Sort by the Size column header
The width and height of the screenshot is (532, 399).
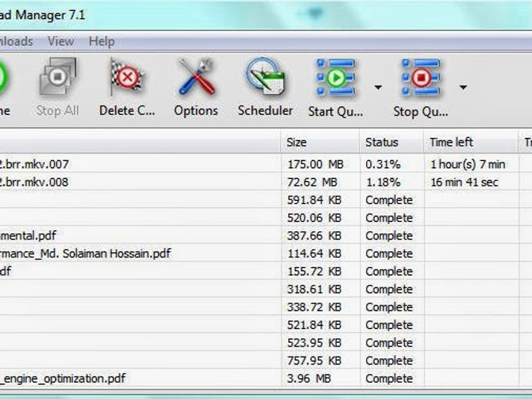320,142
